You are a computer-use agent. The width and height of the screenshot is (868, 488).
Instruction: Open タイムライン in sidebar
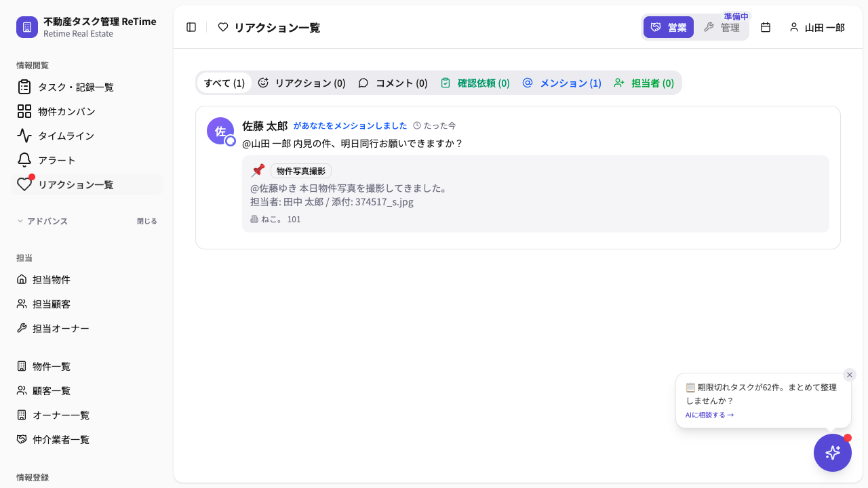coord(87,136)
